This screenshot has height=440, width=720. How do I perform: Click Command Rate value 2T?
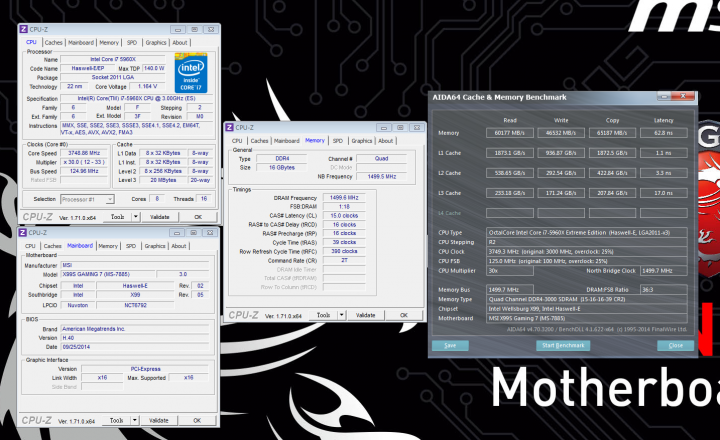(x=344, y=260)
